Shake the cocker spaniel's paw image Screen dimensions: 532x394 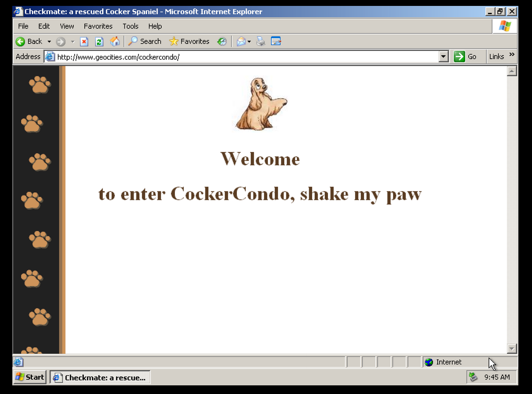pos(261,104)
